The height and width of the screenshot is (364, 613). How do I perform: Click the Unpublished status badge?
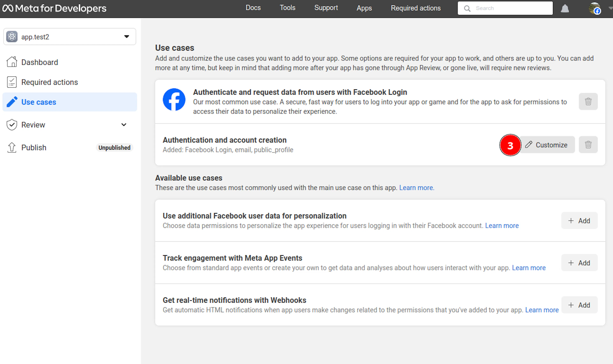[x=114, y=147]
